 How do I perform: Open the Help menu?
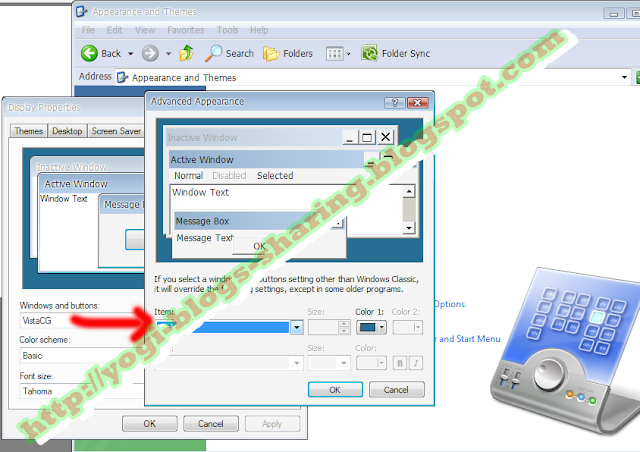(259, 30)
